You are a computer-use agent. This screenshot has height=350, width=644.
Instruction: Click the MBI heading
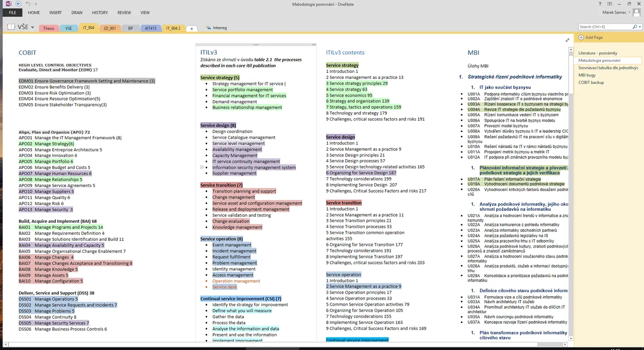click(473, 52)
